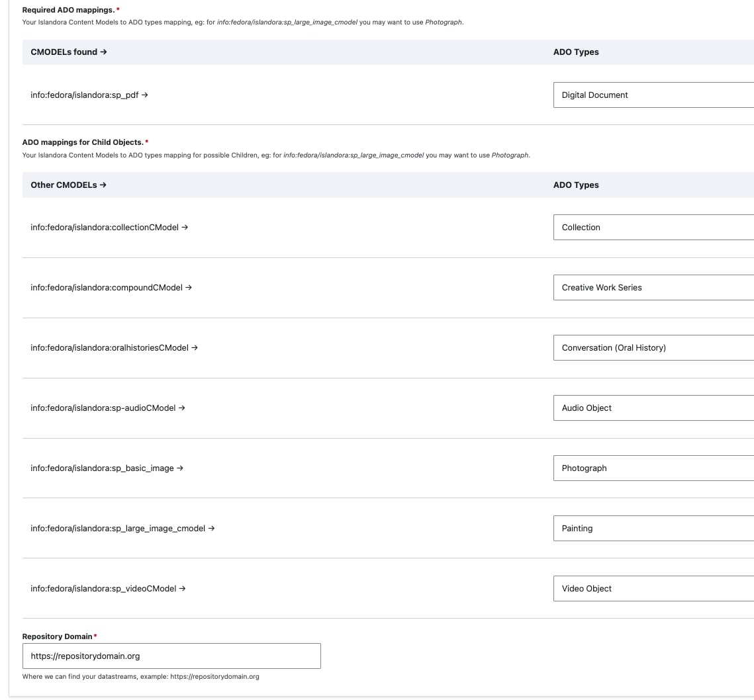Click the sp-audioCModel row text
This screenshot has height=700, width=754.
pyautogui.click(x=107, y=408)
